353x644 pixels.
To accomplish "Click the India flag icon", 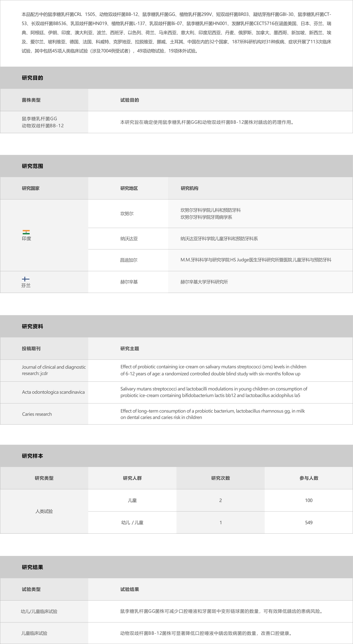I will 26,232.
